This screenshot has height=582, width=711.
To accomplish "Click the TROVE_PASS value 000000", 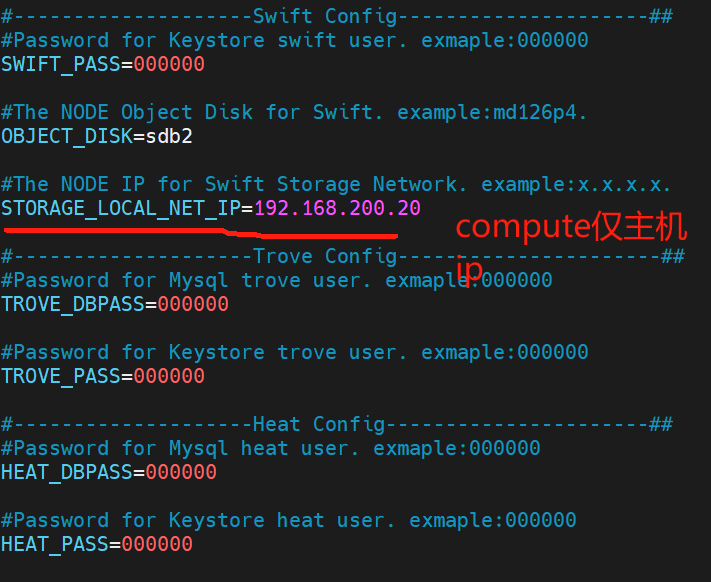I will pos(169,376).
